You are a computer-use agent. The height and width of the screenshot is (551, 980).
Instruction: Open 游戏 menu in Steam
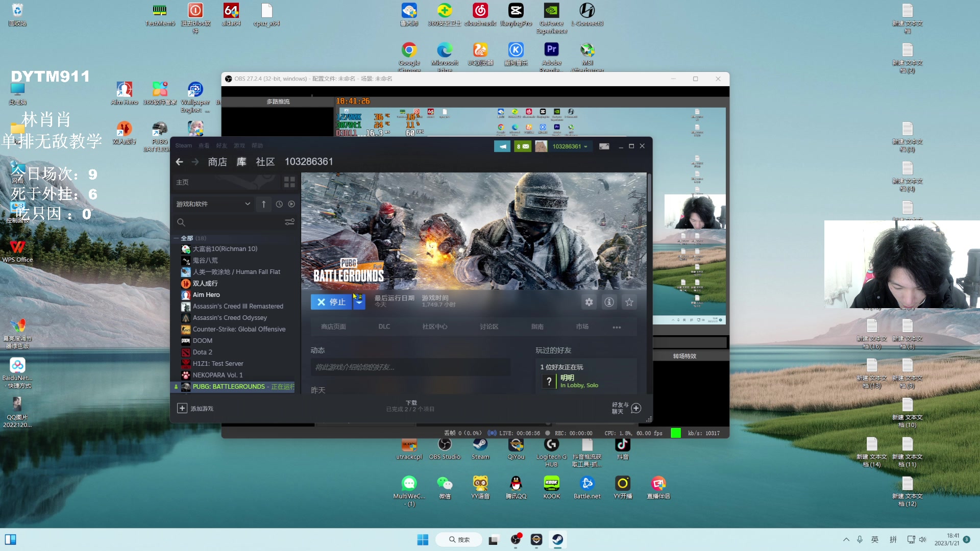(239, 146)
